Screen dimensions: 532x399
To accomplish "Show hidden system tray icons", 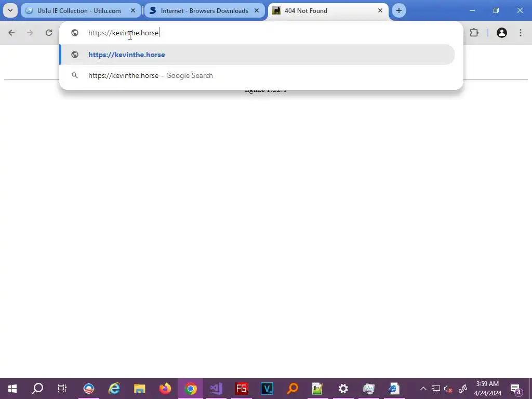I will pos(423,389).
